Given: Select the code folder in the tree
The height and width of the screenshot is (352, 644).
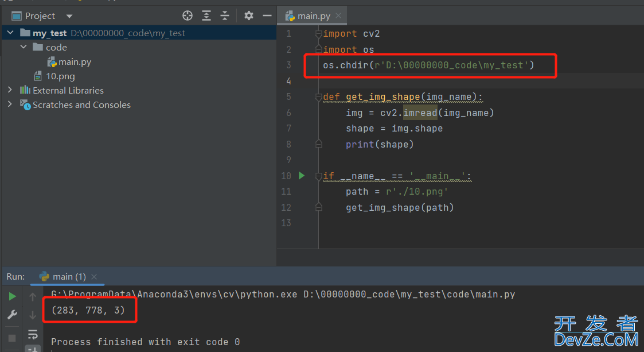Looking at the screenshot, I should (x=56, y=47).
